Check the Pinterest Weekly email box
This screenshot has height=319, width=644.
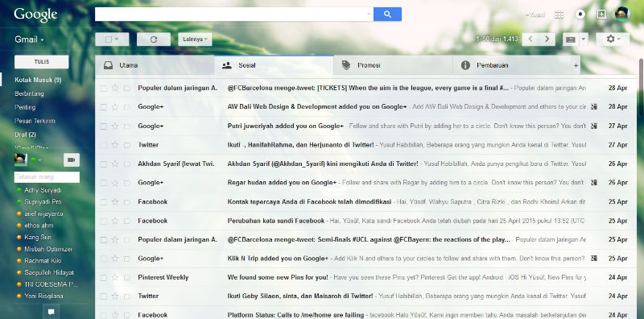coord(104,277)
